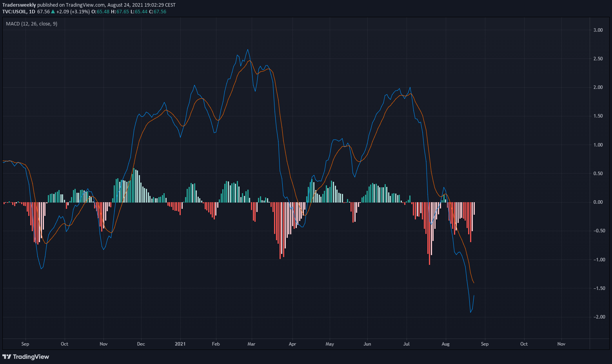
Task: Click the 'Apr' label on time axis
Action: 292,344
